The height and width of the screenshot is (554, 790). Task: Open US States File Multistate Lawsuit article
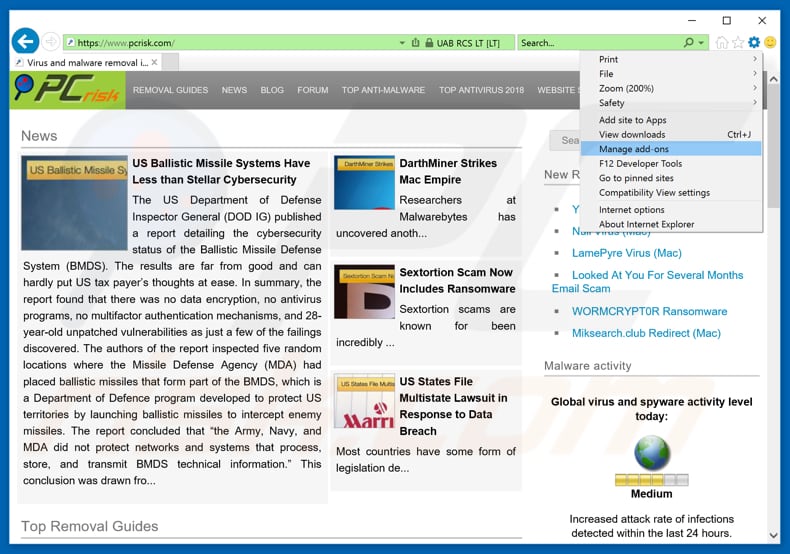453,406
